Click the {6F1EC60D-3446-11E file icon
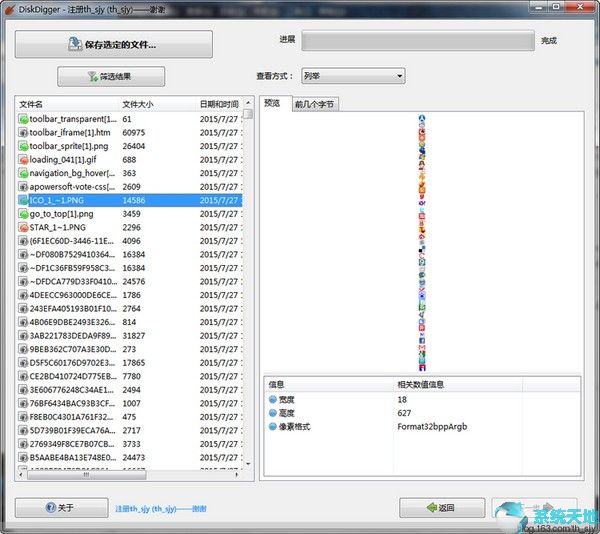 pyautogui.click(x=23, y=241)
